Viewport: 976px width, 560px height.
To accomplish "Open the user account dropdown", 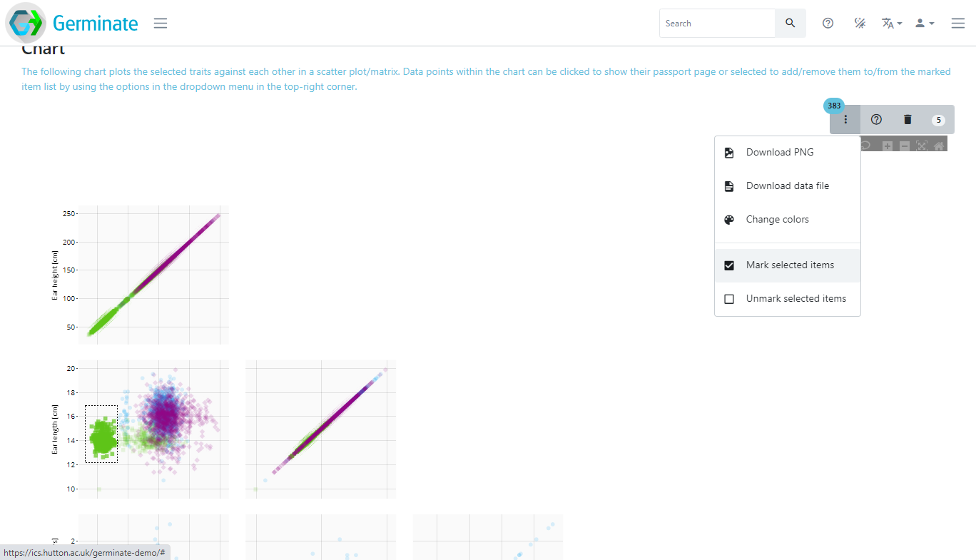I will tap(925, 24).
